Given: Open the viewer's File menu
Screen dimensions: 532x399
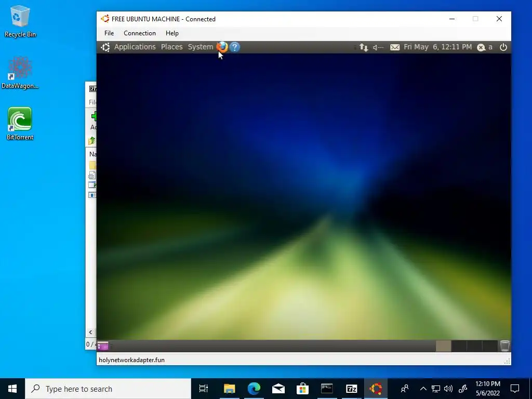Looking at the screenshot, I should (109, 33).
